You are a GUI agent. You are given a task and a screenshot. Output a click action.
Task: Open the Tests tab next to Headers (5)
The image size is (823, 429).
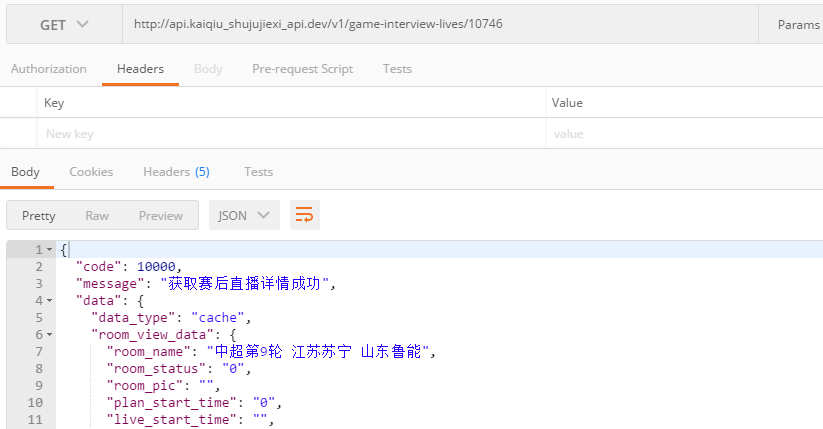[x=258, y=172]
